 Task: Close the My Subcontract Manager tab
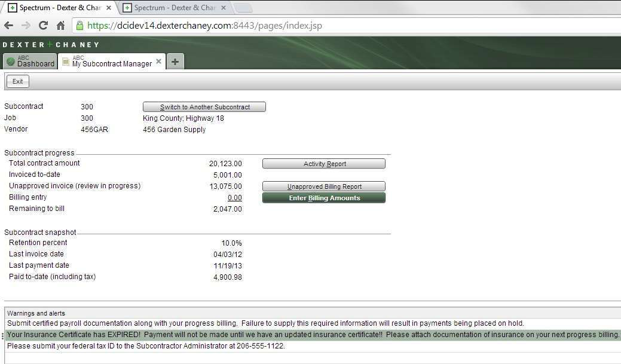coord(159,61)
